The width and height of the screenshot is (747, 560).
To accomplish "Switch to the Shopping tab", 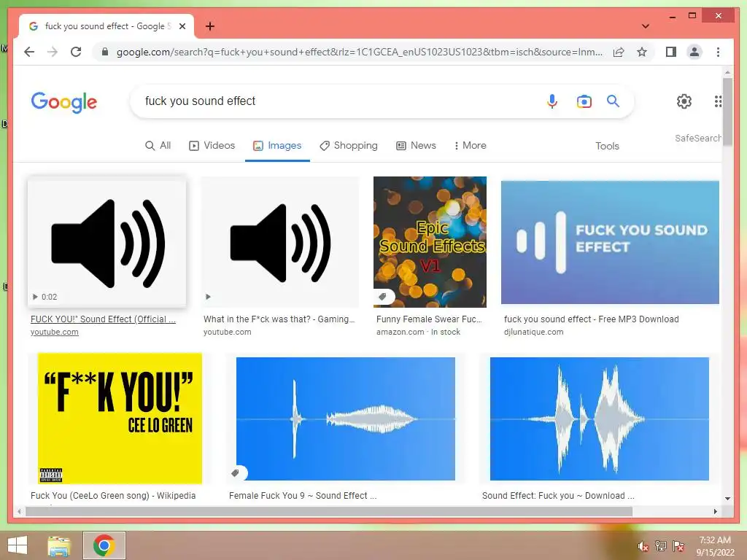I will point(348,146).
